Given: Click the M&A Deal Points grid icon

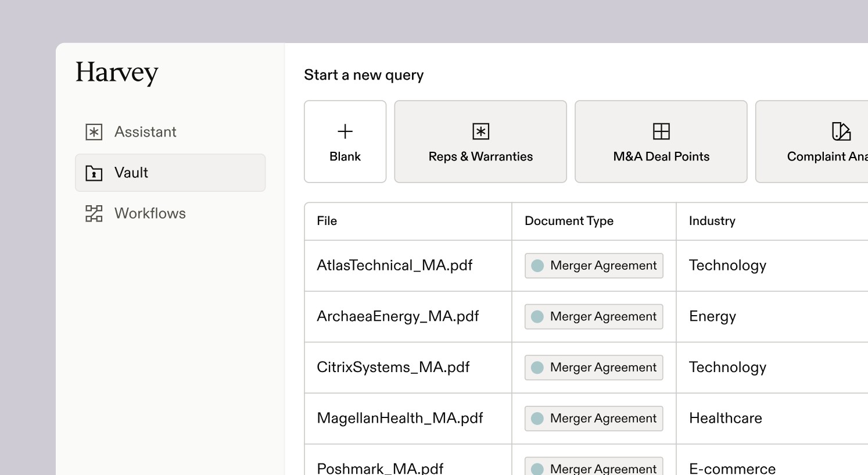Looking at the screenshot, I should 661,131.
